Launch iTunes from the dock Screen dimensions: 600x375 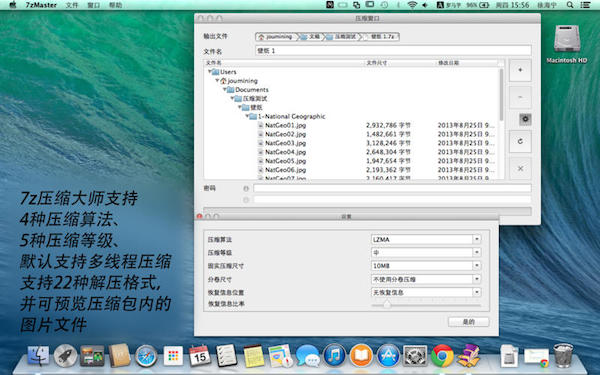coord(334,355)
